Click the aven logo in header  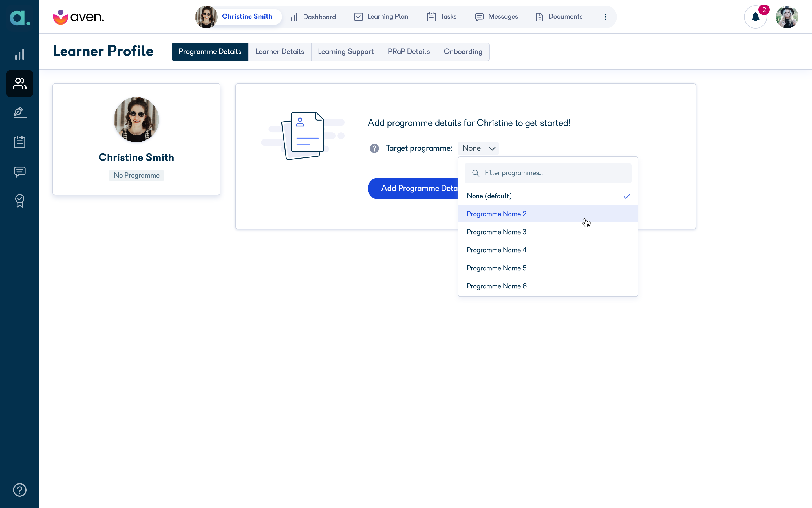point(78,17)
